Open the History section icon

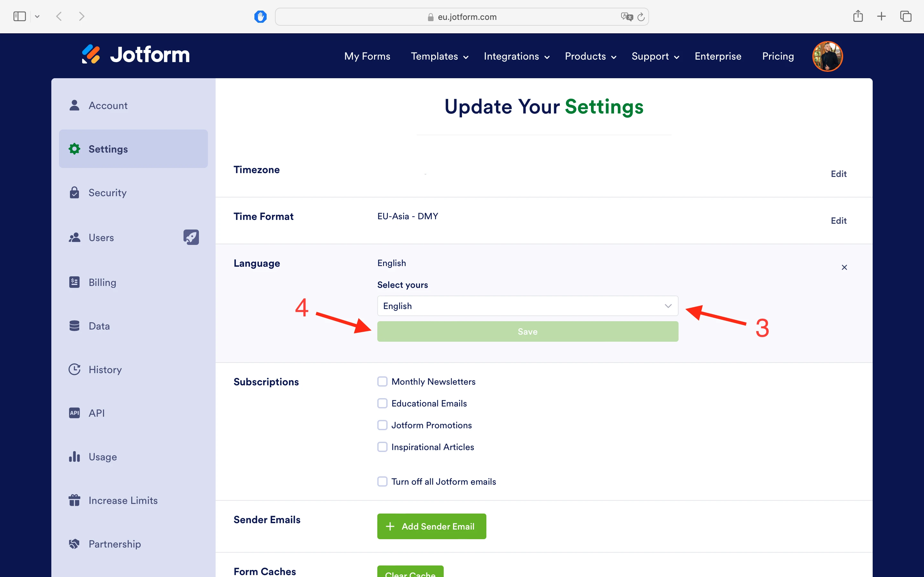coord(74,369)
